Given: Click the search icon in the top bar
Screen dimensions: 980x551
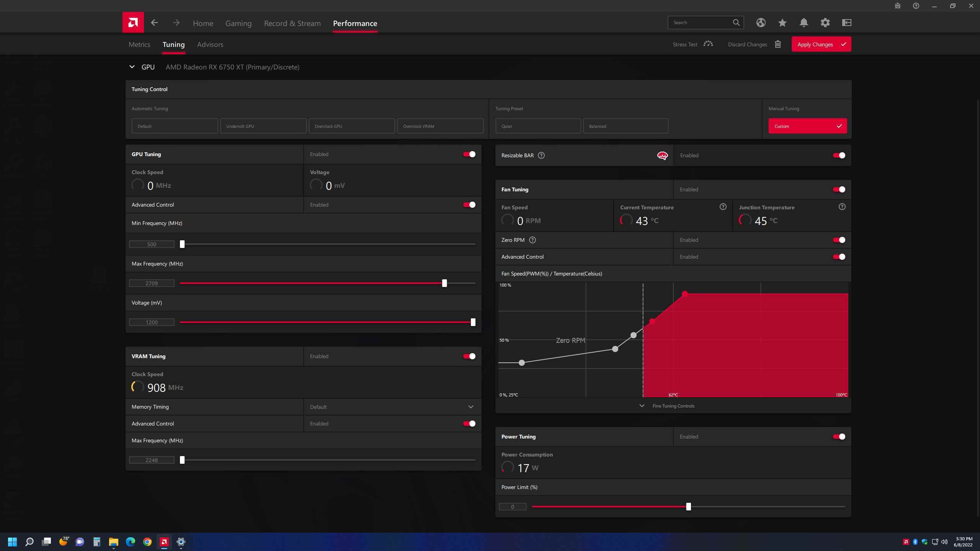Looking at the screenshot, I should (737, 22).
